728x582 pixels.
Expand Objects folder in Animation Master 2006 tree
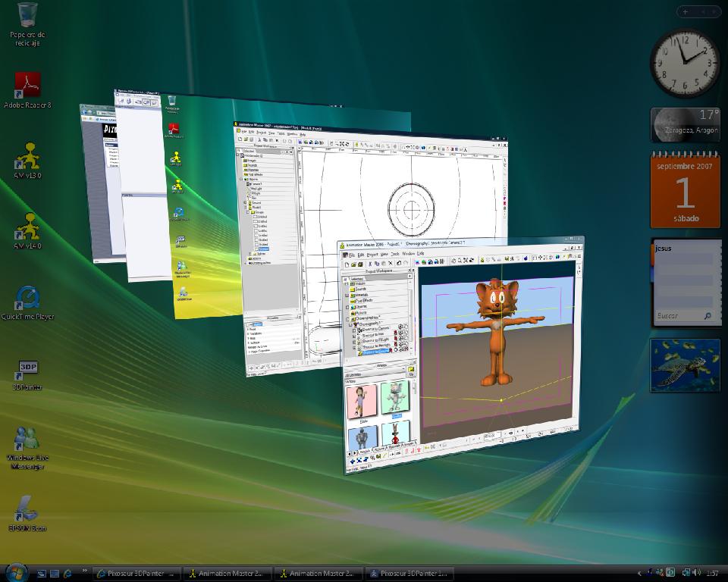[347, 307]
